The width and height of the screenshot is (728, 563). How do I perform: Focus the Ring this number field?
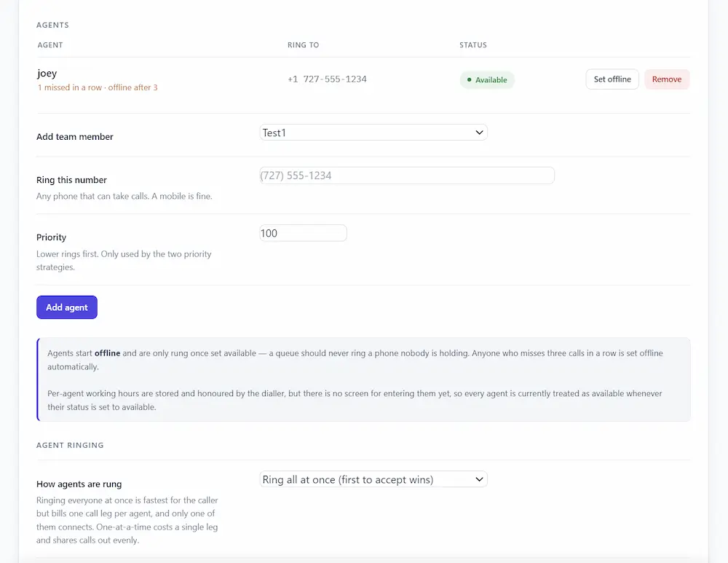pyautogui.click(x=407, y=176)
